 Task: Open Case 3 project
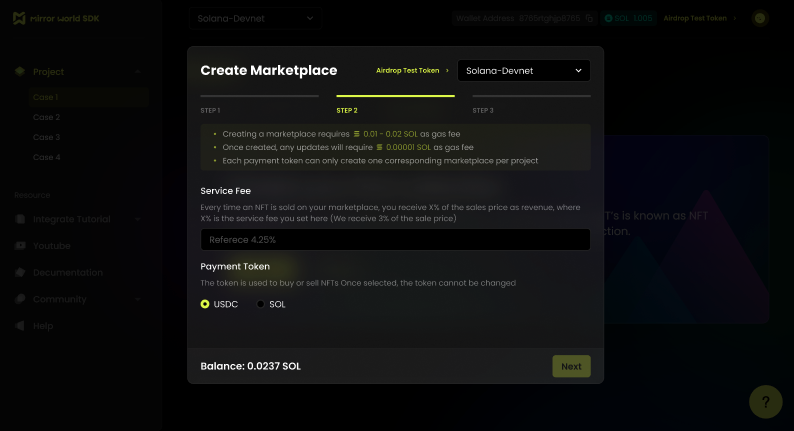pos(47,137)
